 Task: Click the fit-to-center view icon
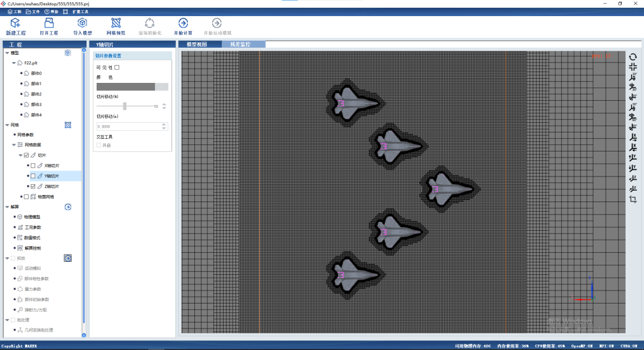click(633, 67)
